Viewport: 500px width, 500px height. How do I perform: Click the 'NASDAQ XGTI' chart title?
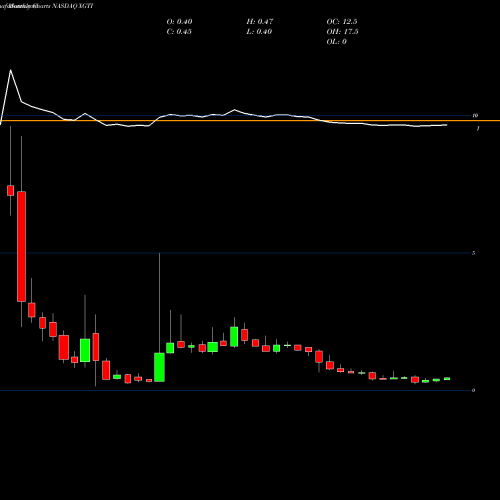pos(72,6)
